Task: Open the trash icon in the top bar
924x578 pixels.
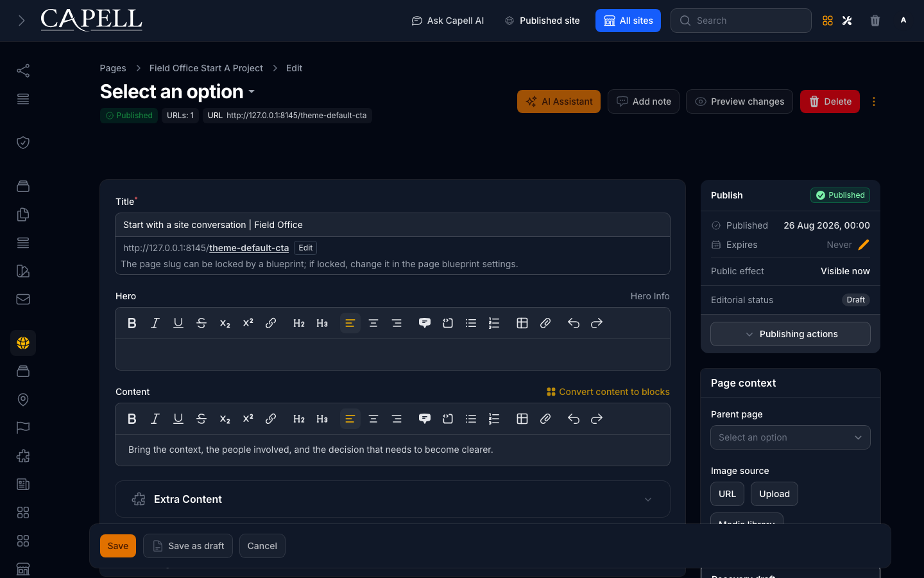Action: [875, 21]
